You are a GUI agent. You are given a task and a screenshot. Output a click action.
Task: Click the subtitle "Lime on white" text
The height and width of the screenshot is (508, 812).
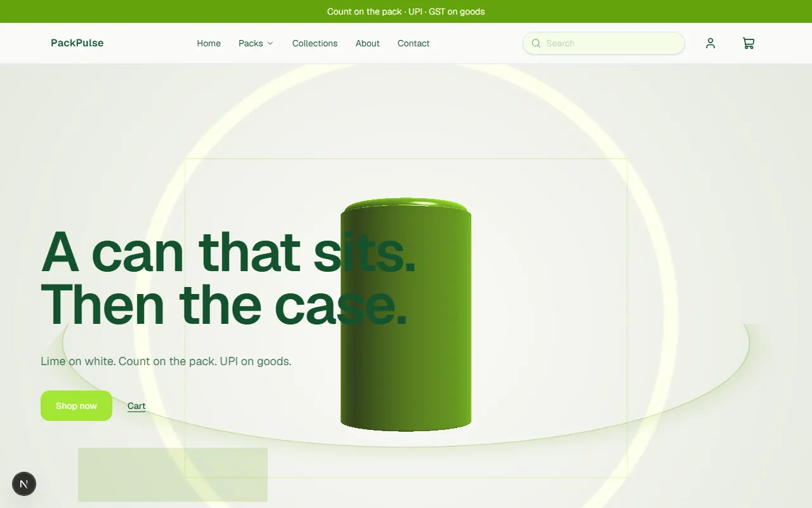click(166, 361)
